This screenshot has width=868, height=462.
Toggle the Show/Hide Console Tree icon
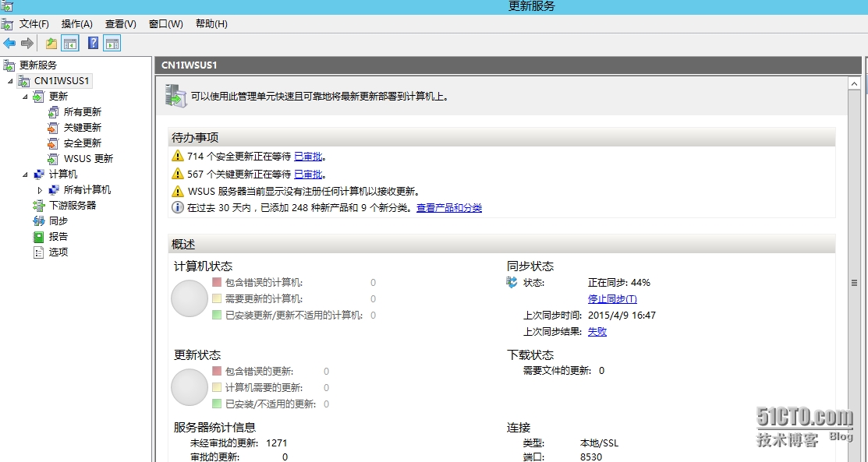tap(70, 43)
